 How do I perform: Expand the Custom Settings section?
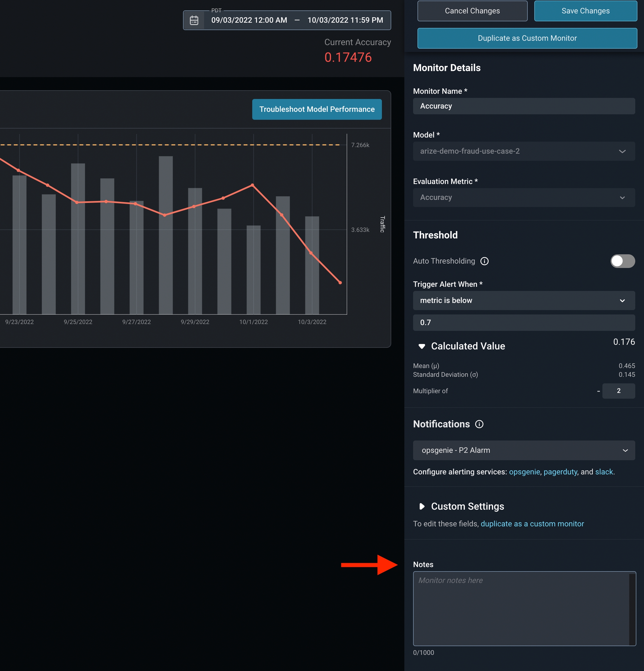click(x=422, y=506)
